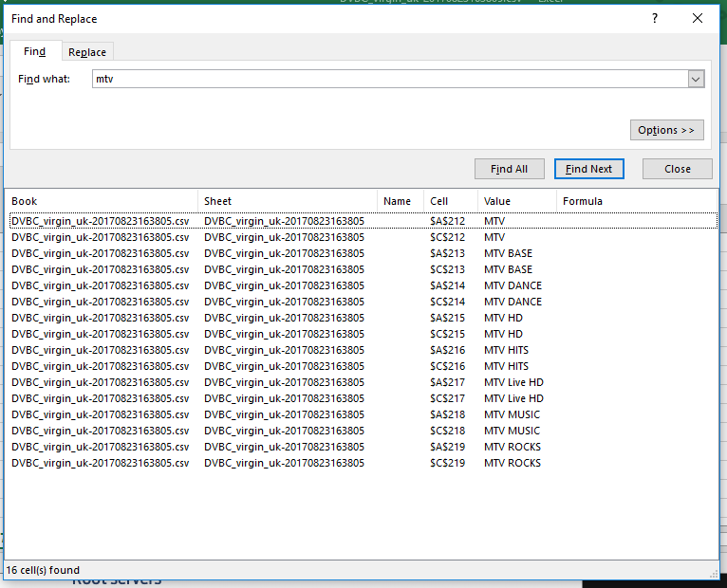Click the Cell column header

coord(451,201)
